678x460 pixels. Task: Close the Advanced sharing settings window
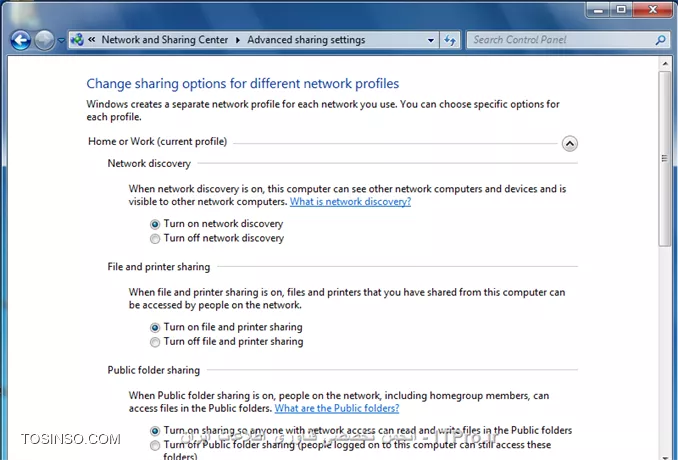[x=652, y=10]
